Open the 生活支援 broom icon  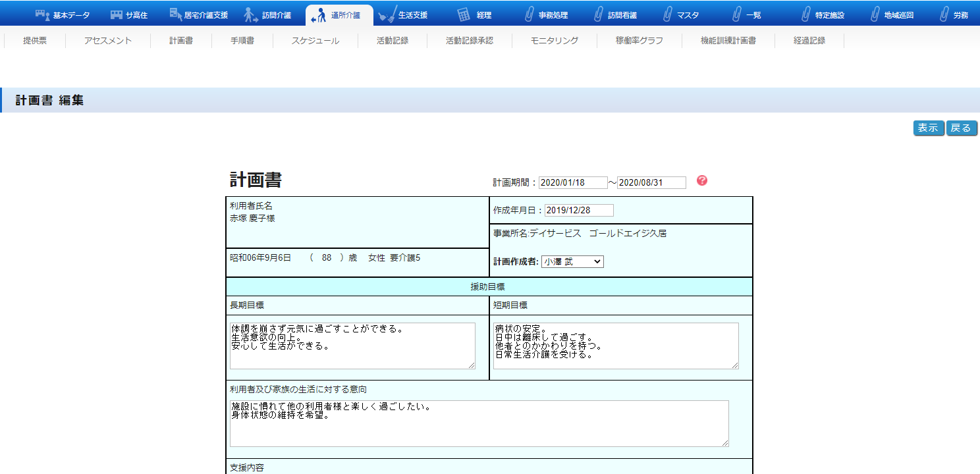(x=387, y=14)
